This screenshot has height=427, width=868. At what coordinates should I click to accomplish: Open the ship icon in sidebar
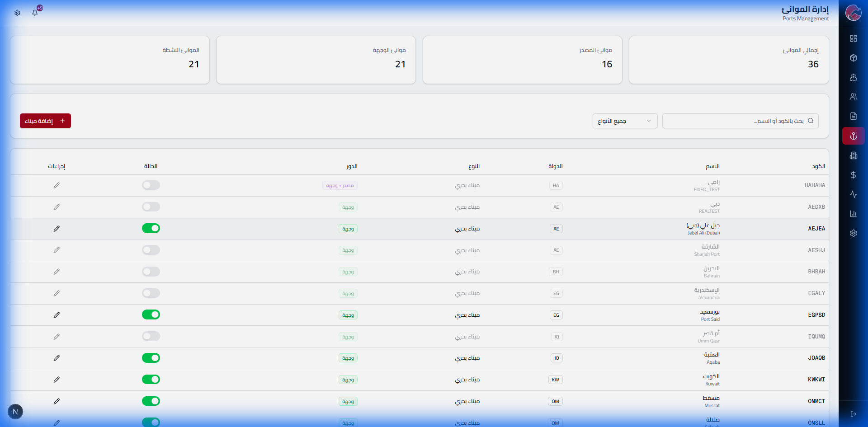(853, 77)
